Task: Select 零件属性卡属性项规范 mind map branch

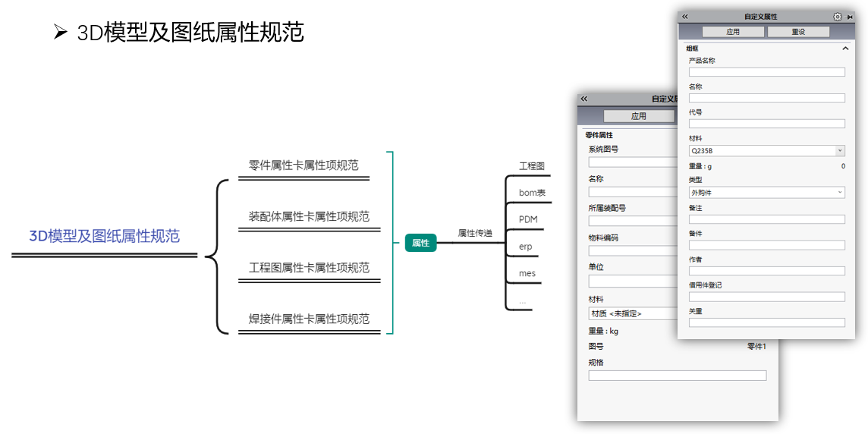Action: coord(303,165)
